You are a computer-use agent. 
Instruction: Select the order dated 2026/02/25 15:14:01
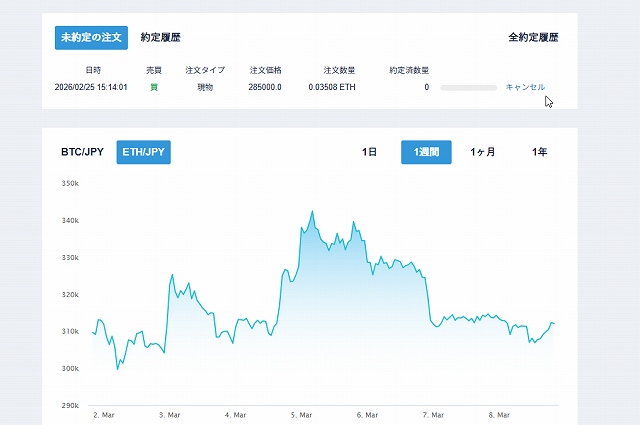[91, 87]
